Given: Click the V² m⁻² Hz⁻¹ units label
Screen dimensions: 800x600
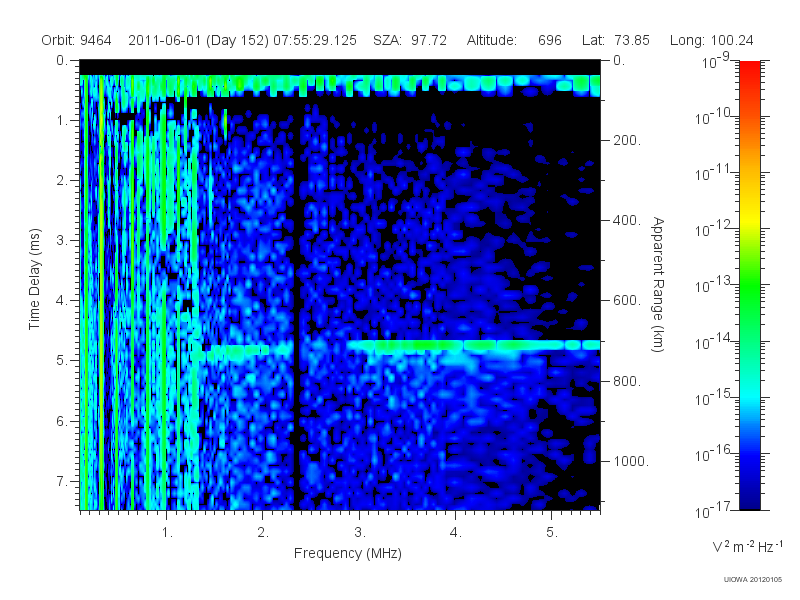Looking at the screenshot, I should click(747, 546).
